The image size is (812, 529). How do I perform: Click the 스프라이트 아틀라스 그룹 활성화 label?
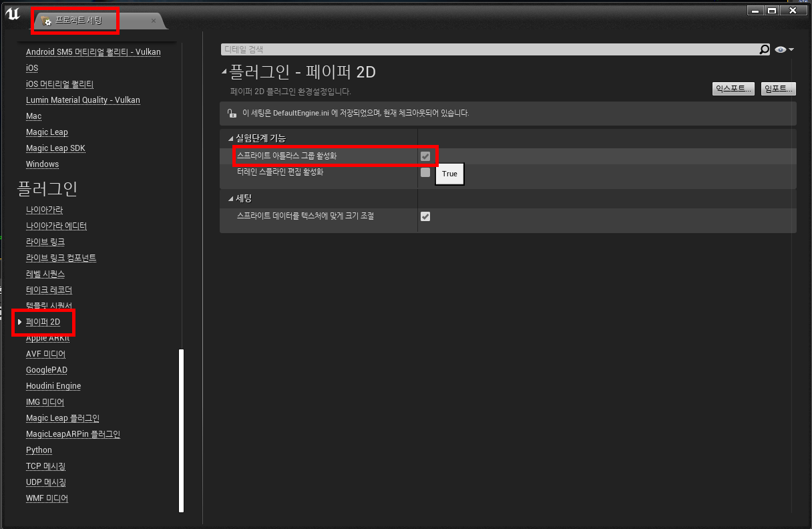[x=287, y=156]
